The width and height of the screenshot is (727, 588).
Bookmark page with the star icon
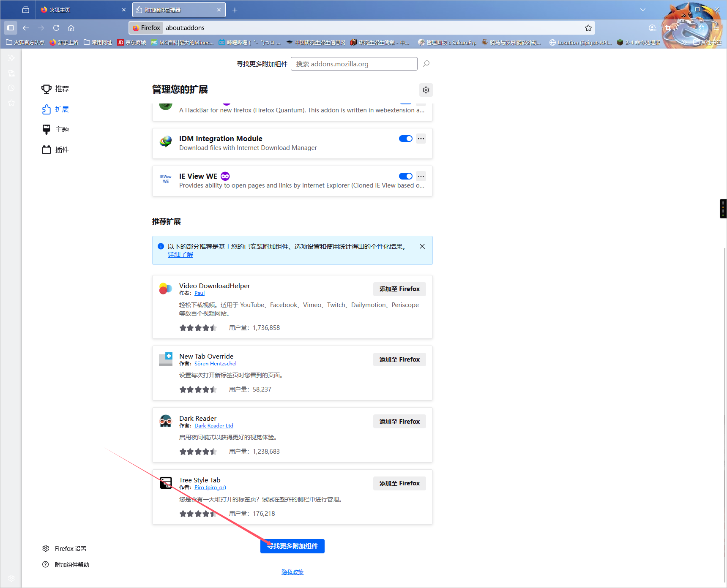(x=588, y=28)
